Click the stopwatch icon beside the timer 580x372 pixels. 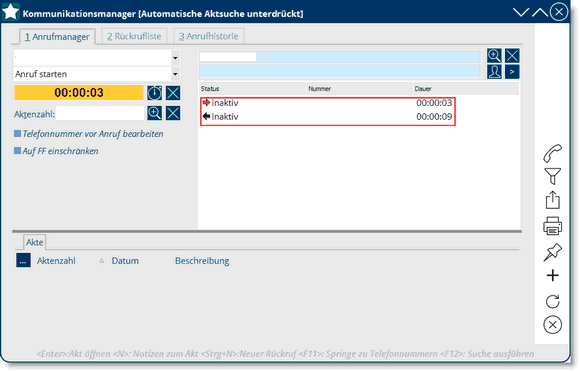pos(154,93)
